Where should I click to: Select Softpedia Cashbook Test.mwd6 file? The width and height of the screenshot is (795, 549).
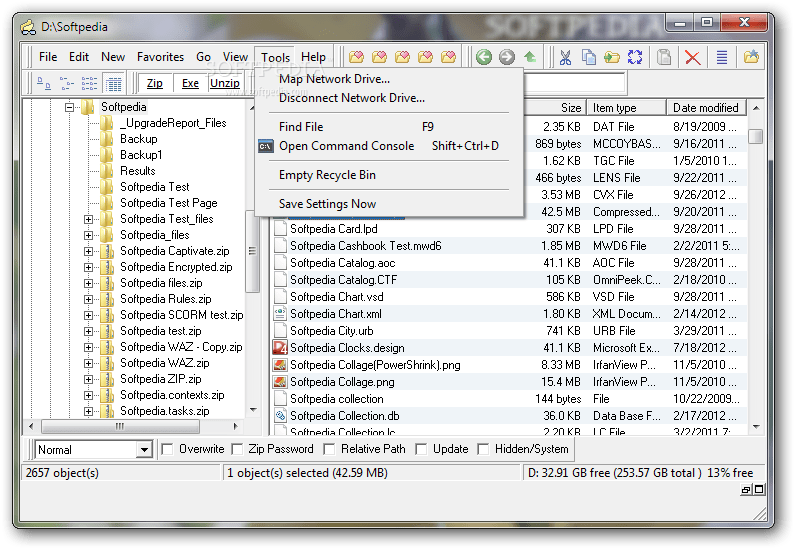point(366,246)
